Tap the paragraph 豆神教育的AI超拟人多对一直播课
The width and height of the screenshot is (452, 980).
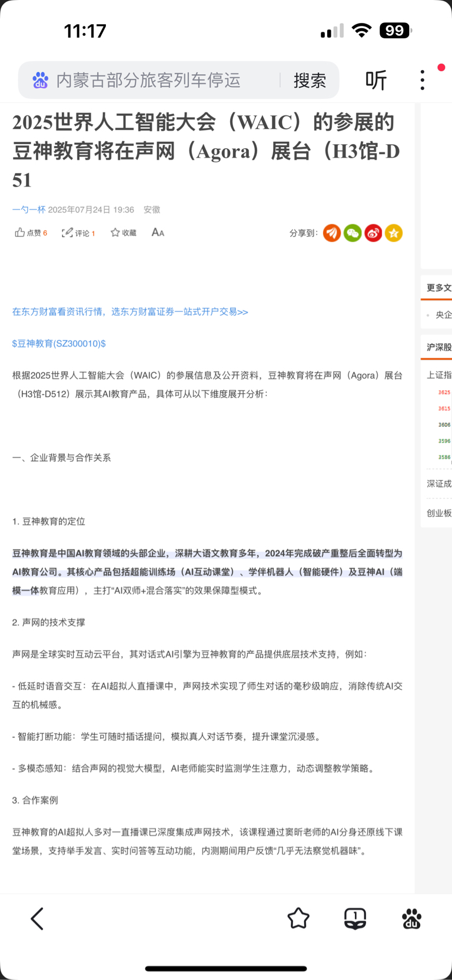[208, 842]
